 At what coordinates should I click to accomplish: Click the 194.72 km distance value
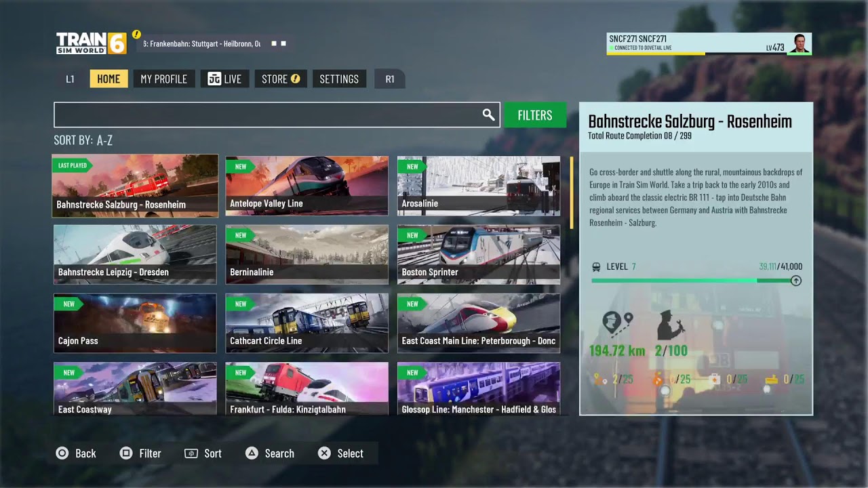pyautogui.click(x=617, y=351)
